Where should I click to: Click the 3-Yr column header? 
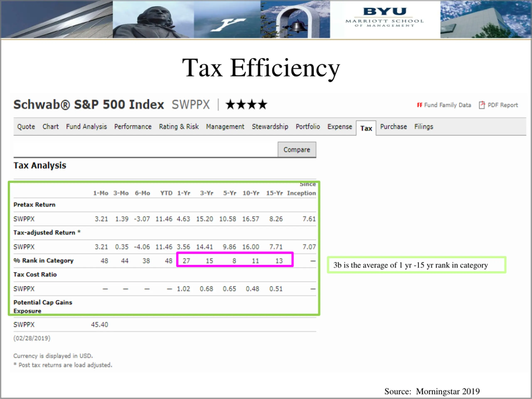(207, 193)
